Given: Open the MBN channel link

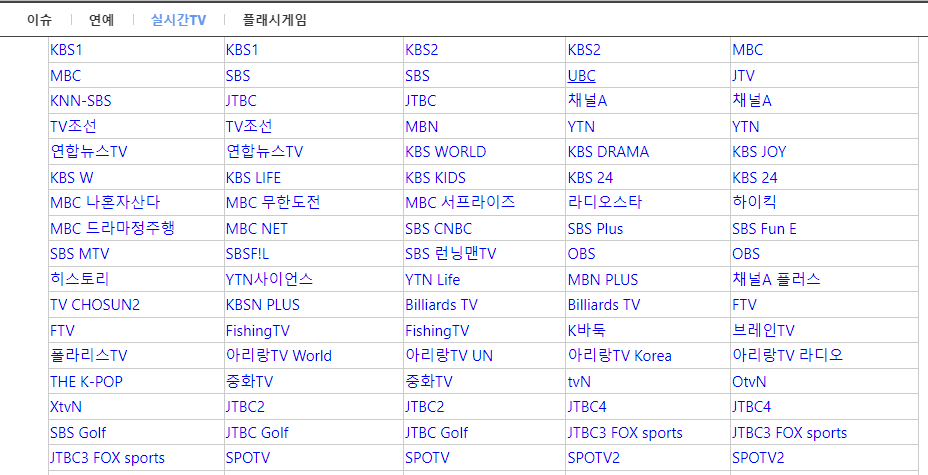Looking at the screenshot, I should click(x=421, y=127).
